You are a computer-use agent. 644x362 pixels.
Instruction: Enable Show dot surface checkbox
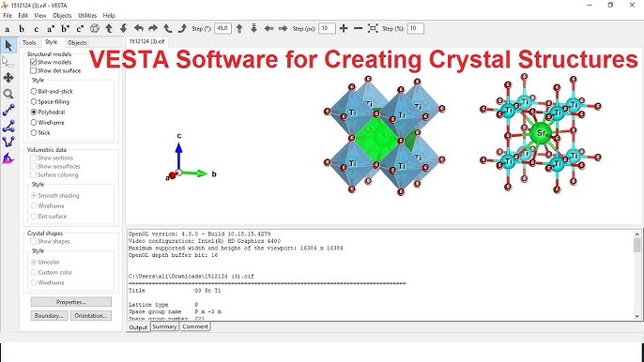click(33, 70)
